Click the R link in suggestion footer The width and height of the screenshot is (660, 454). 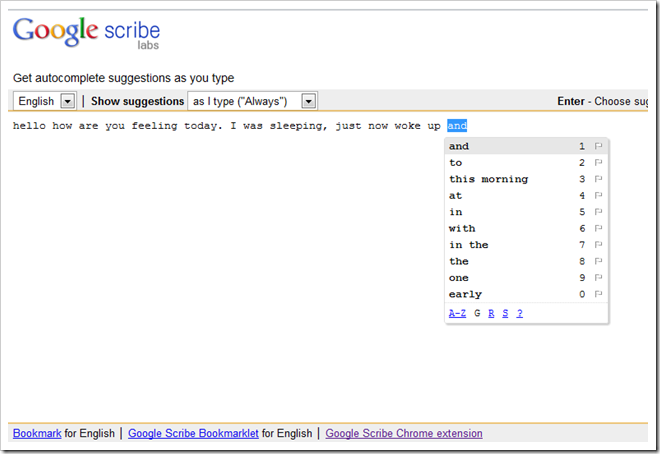[491, 313]
